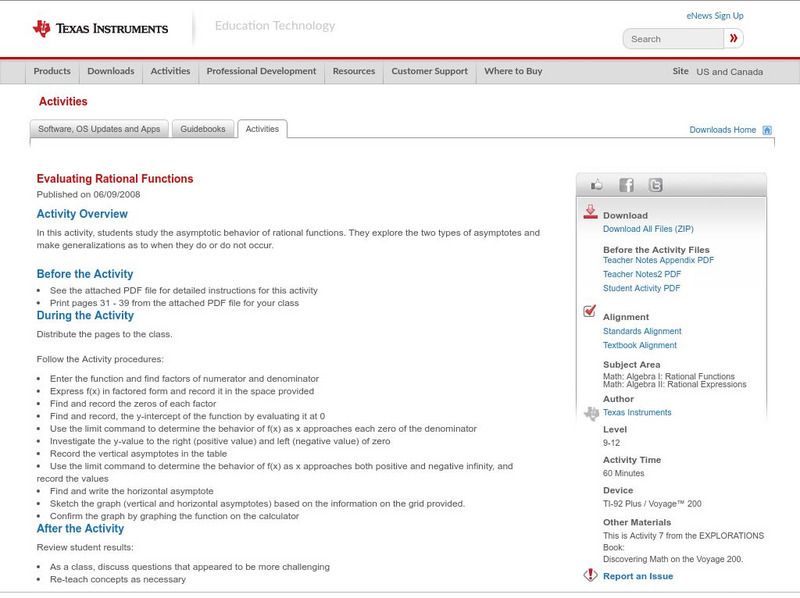Screen dimensions: 800x598
Task: Click the Texas Instruments author link
Action: coord(637,412)
